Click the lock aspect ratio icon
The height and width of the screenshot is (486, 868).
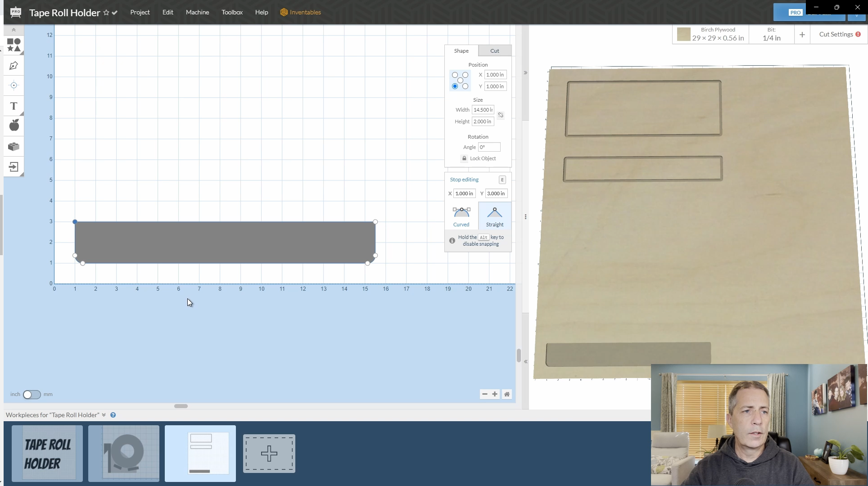click(501, 115)
